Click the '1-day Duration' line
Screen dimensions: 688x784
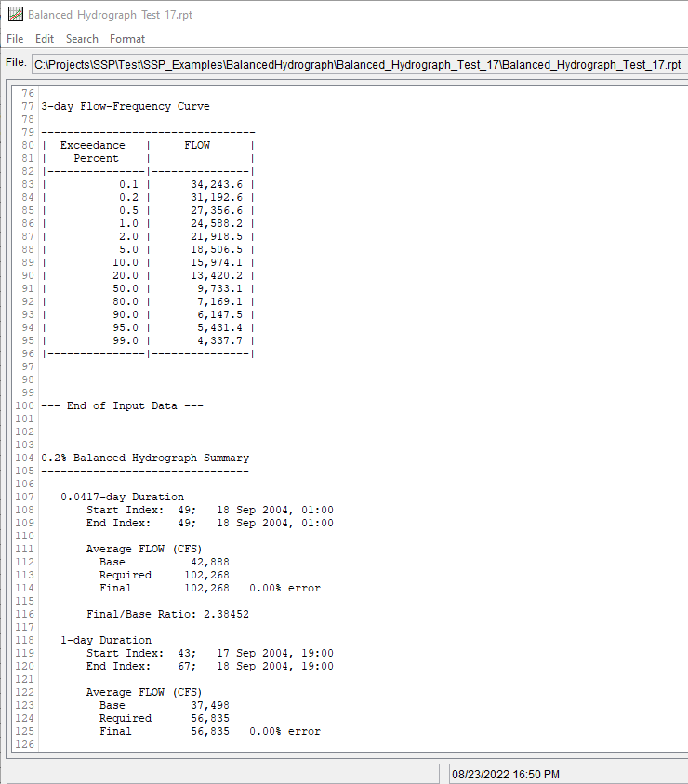[x=106, y=640]
